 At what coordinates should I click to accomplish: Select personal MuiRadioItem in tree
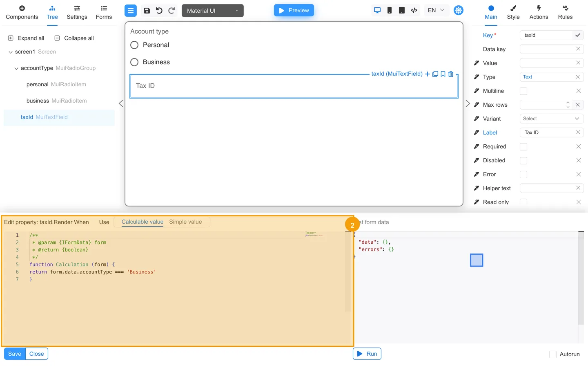[56, 85]
